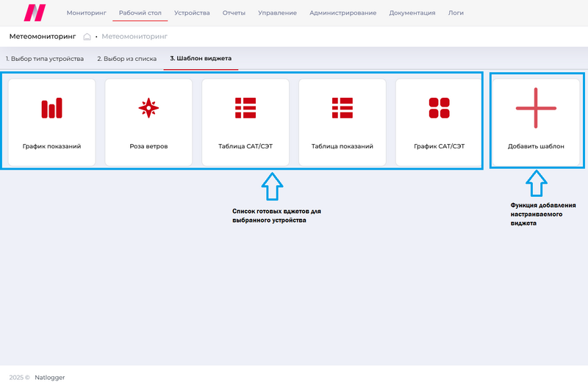Screen dimensions: 588x388
Task: Click the Natlogger logo in the header
Action: tap(35, 12)
